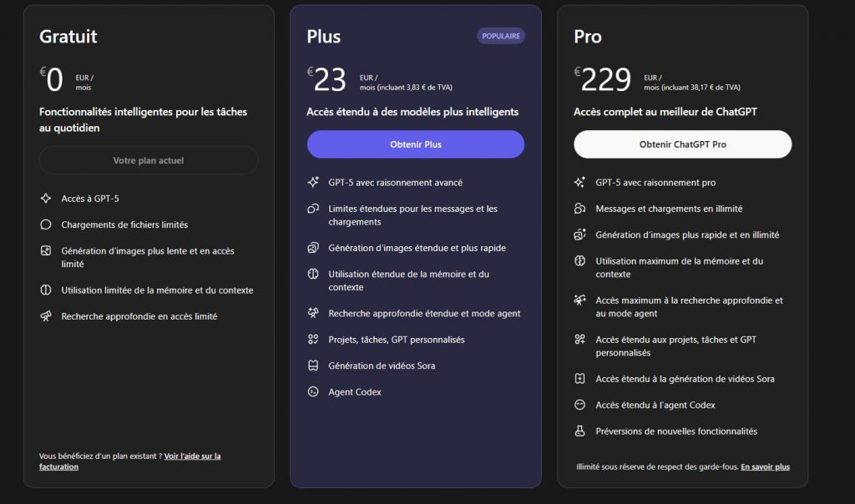This screenshot has height=504, width=855.
Task: Click the icon next to Accès étendu à l'agent Codex
Action: (580, 405)
